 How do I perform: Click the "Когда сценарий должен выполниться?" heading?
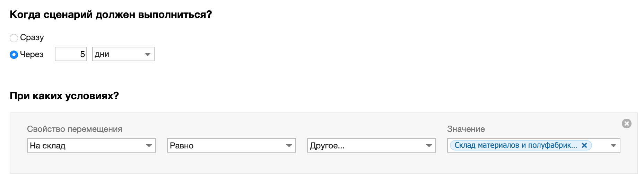click(x=111, y=15)
